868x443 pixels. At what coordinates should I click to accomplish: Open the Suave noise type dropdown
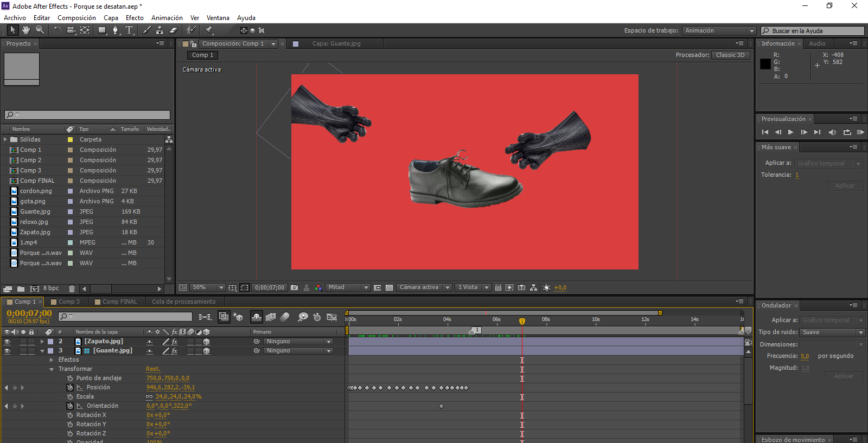(x=833, y=332)
